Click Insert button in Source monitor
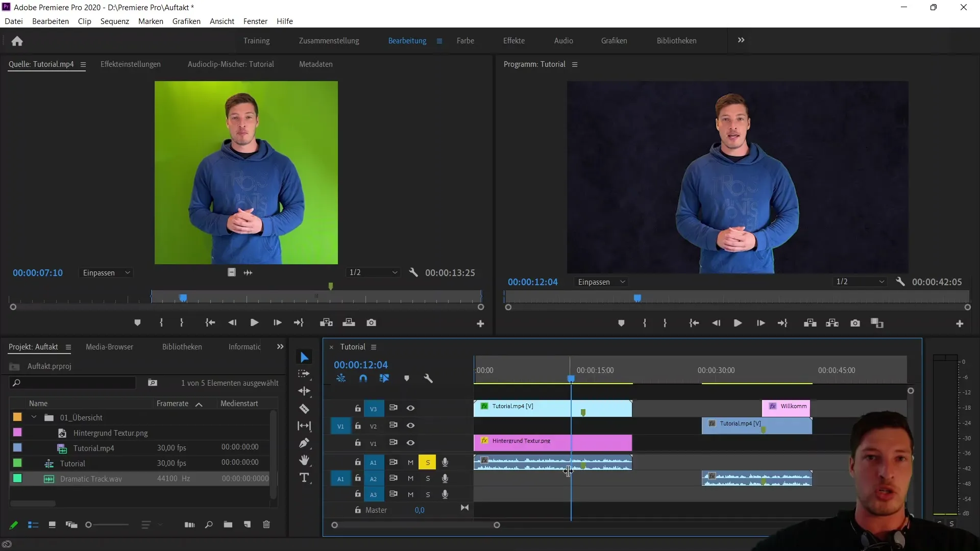Screen dimensions: 980x551 point(326,323)
